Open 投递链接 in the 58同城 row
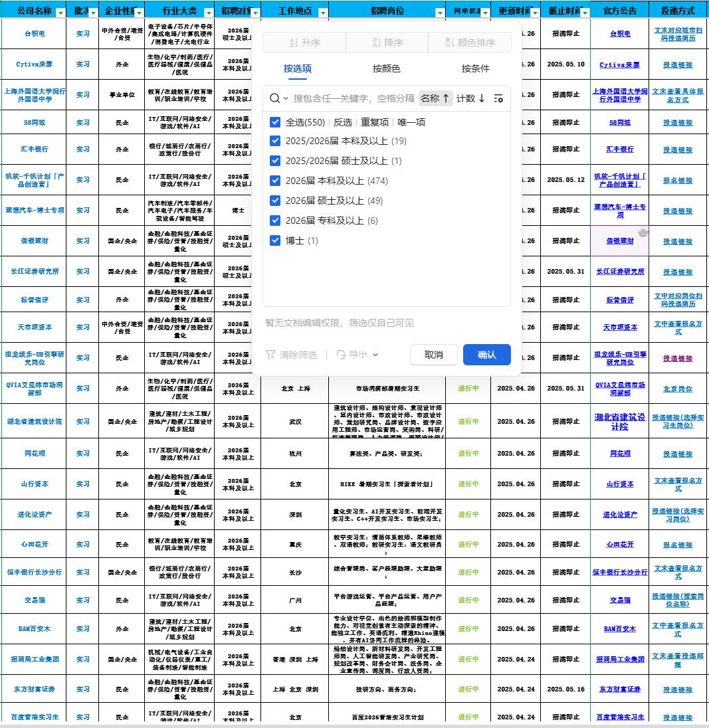 677,123
